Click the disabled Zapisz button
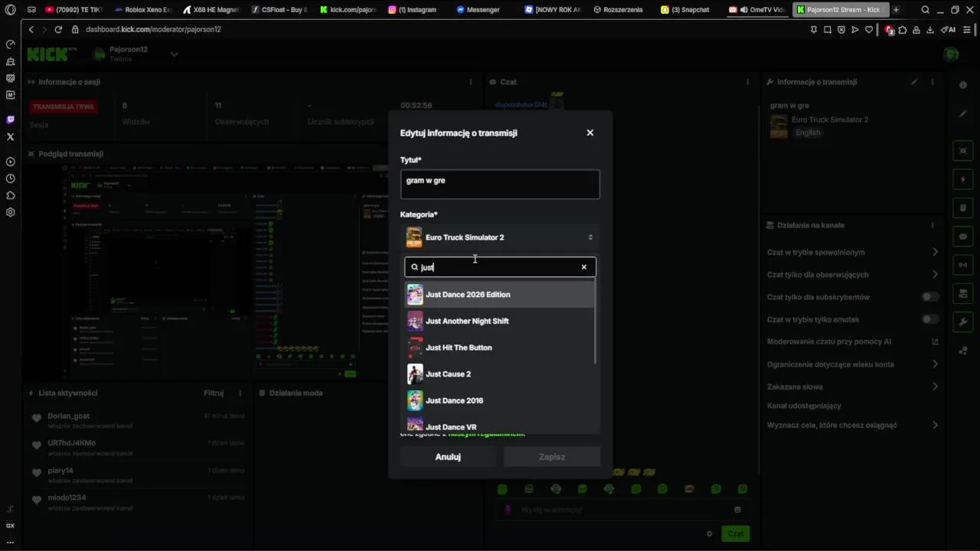 [x=552, y=457]
